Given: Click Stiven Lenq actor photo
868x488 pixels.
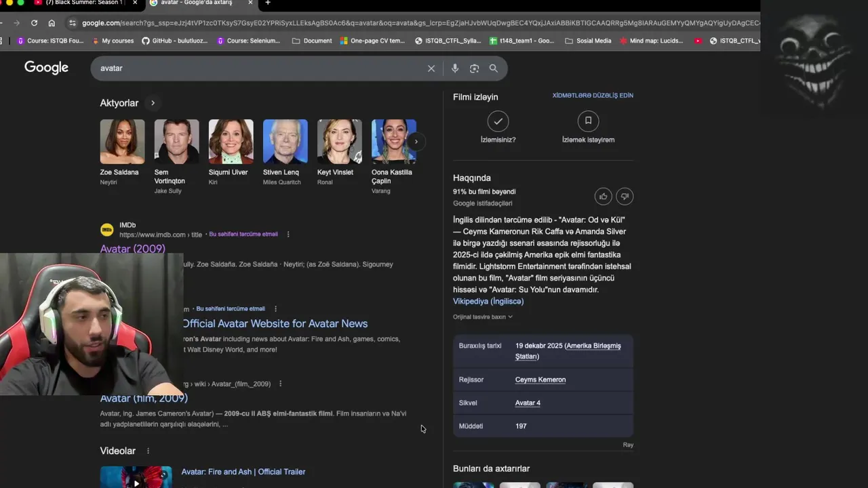Looking at the screenshot, I should (285, 142).
